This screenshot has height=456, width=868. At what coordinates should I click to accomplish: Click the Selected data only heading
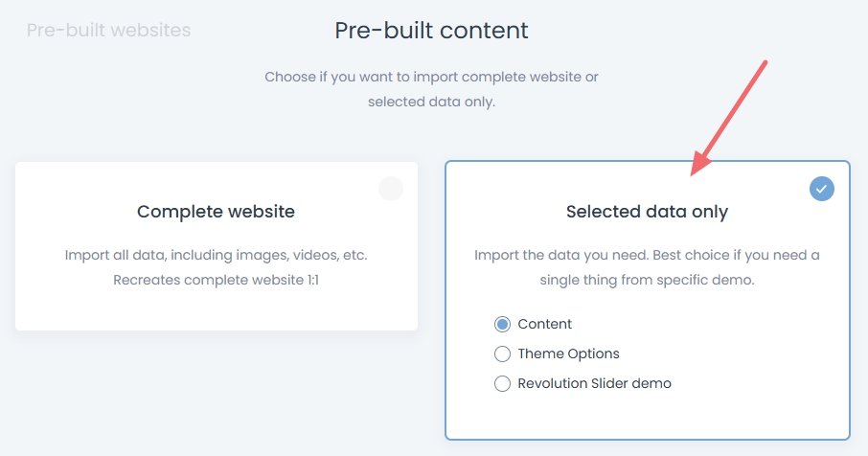tap(647, 212)
